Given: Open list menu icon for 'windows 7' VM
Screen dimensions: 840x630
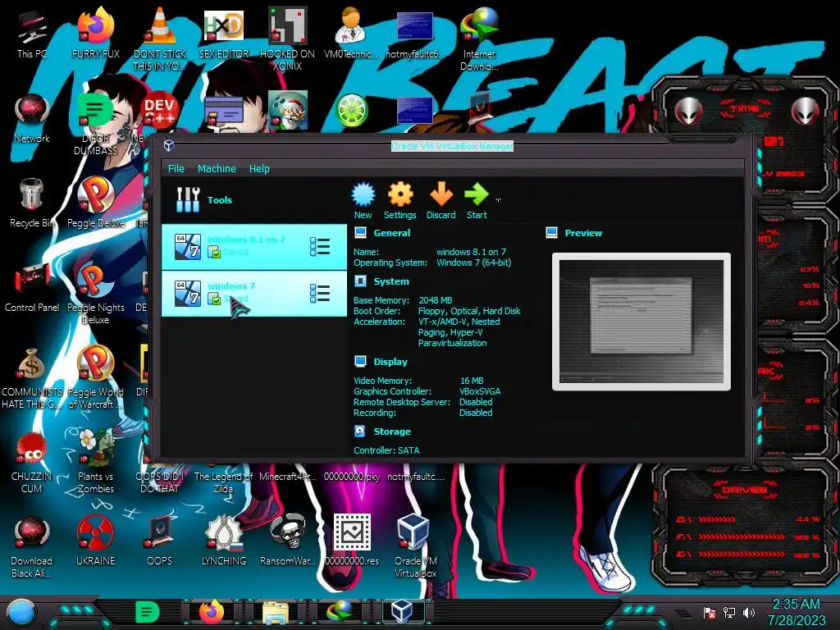Looking at the screenshot, I should tap(320, 294).
